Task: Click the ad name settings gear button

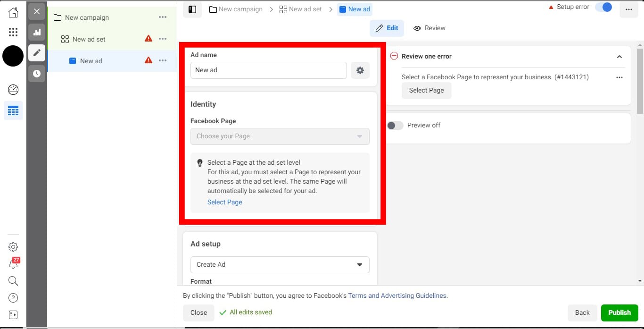Action: point(360,70)
